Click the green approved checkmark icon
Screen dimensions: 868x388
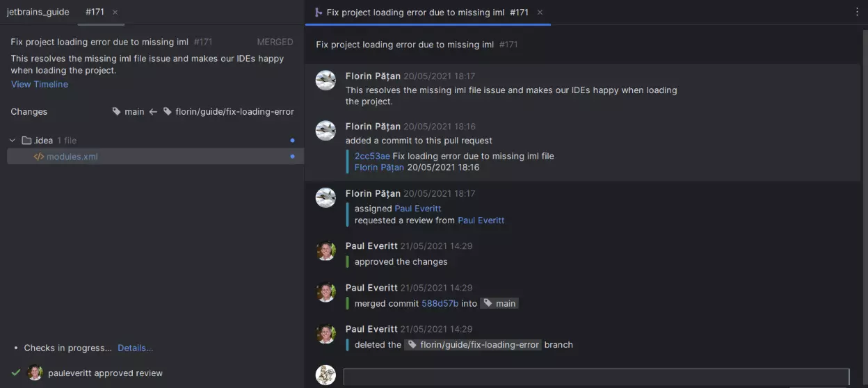click(x=16, y=373)
